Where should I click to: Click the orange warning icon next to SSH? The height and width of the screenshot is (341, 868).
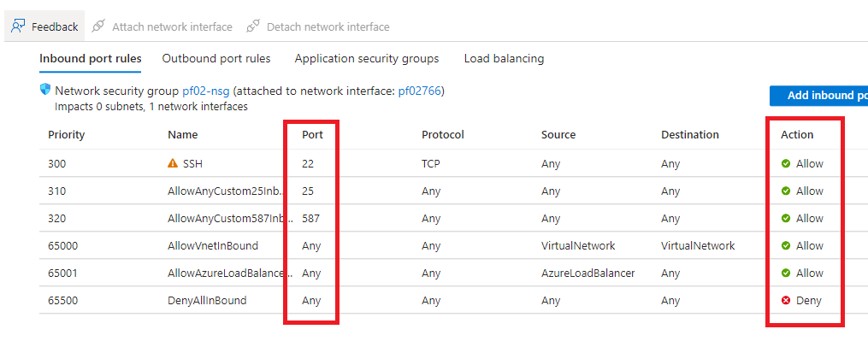click(x=173, y=163)
